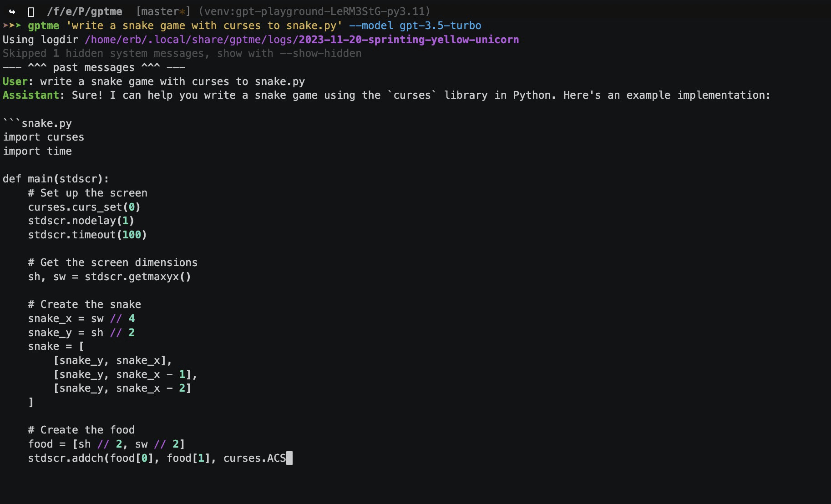This screenshot has height=504, width=831.
Task: Click 'sh, sw = stdscr.getmaxyx()' line
Action: point(109,277)
